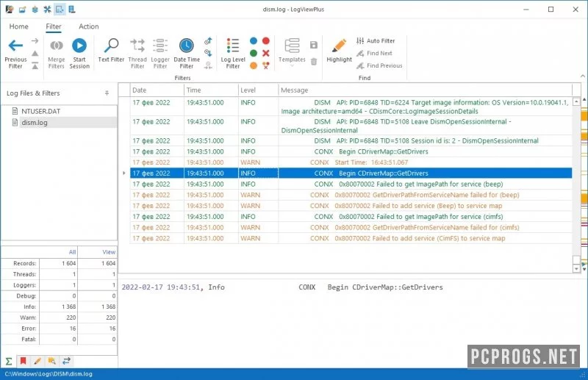This screenshot has height=380, width=588.
Task: Select row 'GetDriverPathFromServiceName failed for (cimfs)'
Action: coord(351,228)
